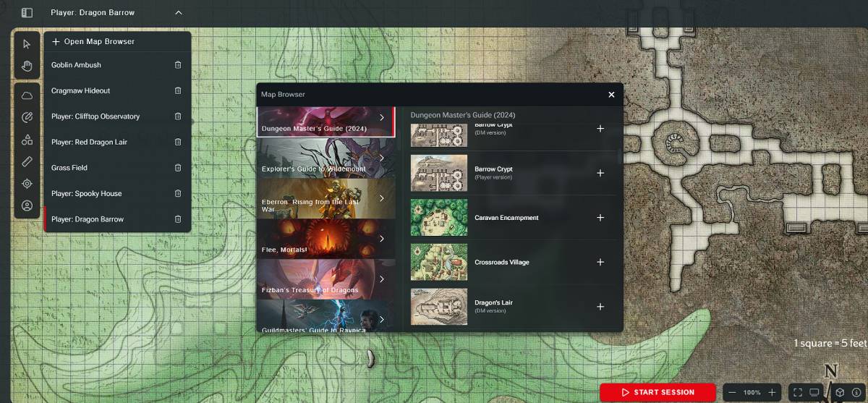Open the shapes tool
This screenshot has height=403, width=868.
[x=27, y=140]
